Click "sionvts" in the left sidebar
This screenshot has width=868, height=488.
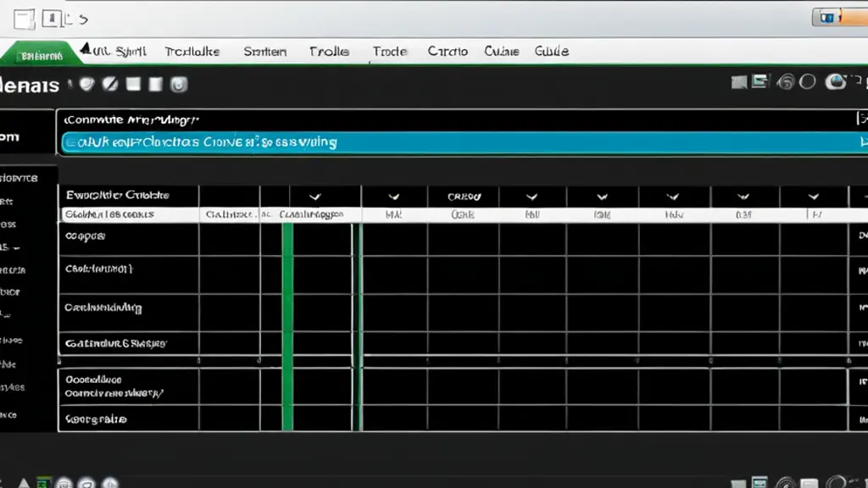19,178
